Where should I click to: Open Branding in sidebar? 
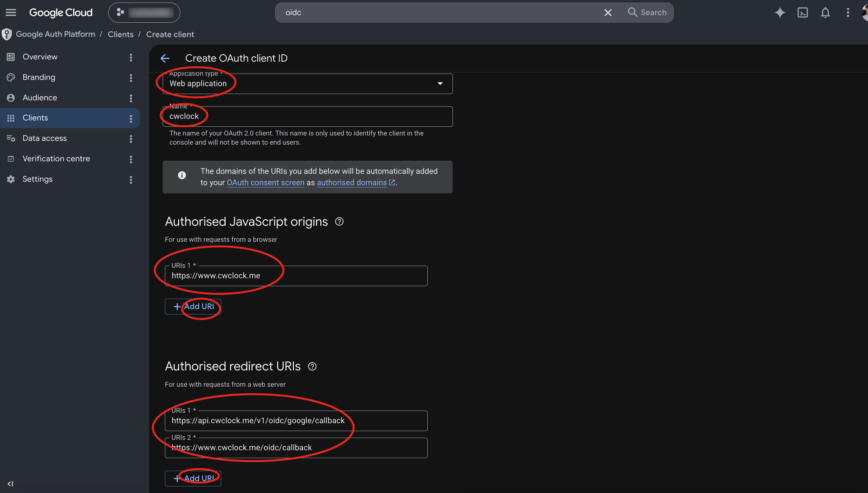(39, 77)
